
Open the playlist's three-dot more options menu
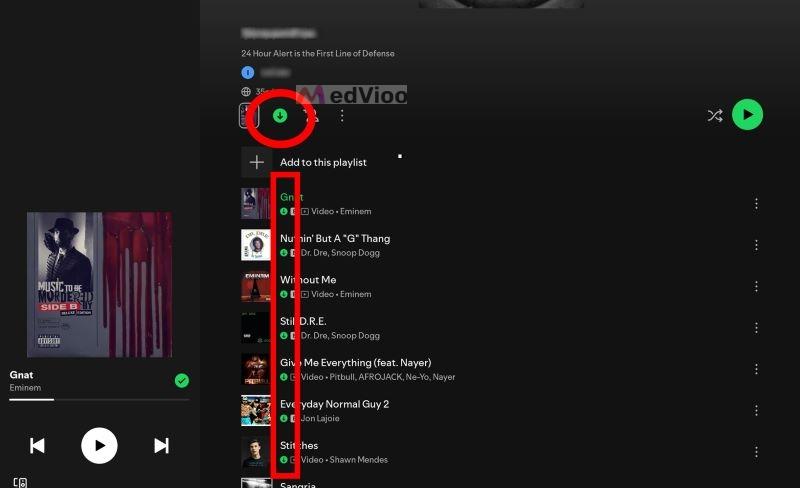pos(342,116)
